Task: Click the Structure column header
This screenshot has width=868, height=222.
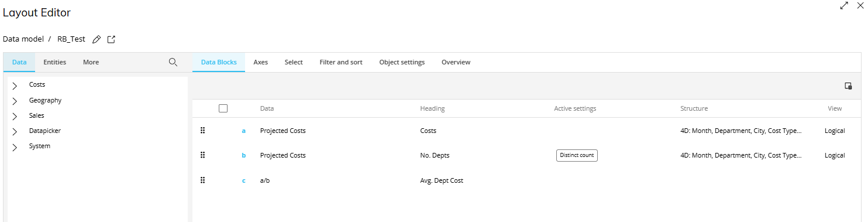Action: (x=694, y=108)
